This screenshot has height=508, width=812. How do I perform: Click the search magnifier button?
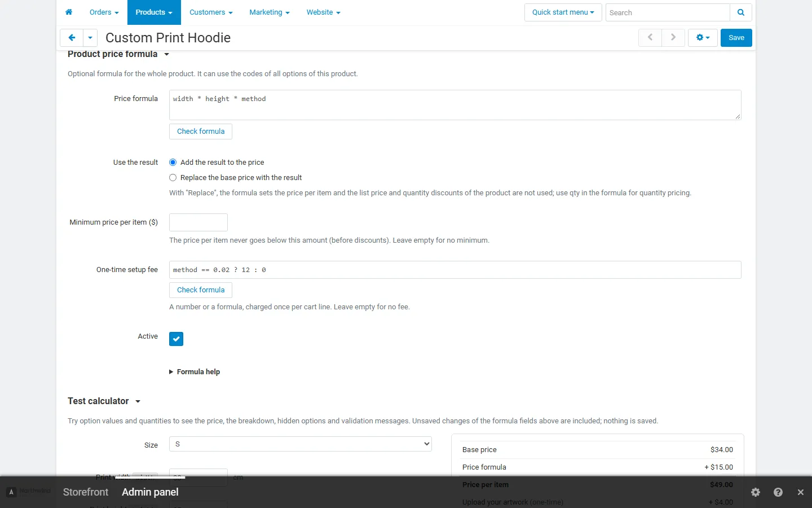click(x=741, y=12)
